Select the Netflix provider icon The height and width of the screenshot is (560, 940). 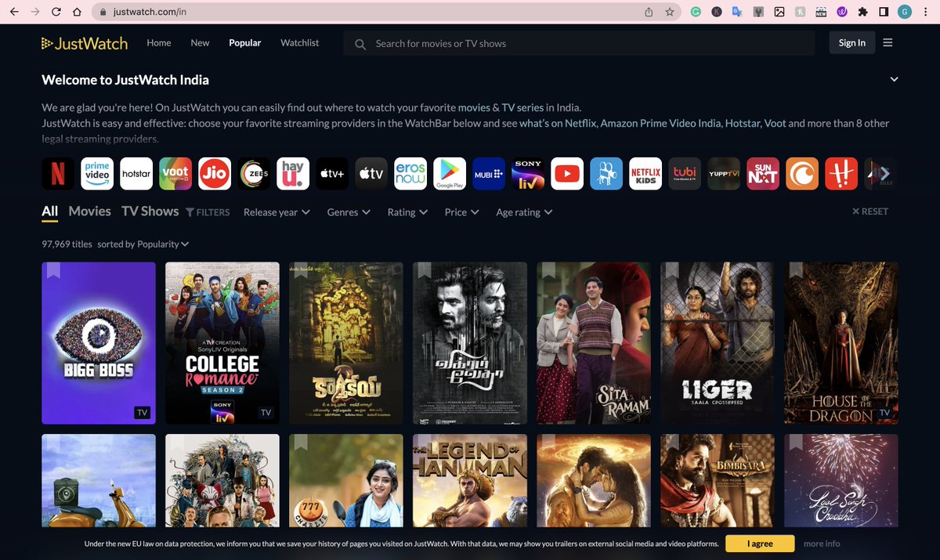[58, 174]
